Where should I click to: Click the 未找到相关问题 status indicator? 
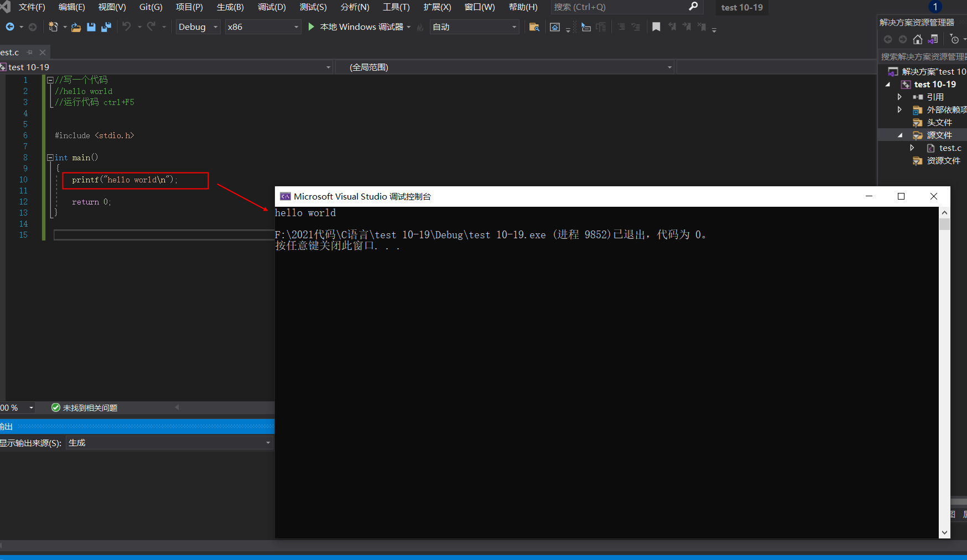[x=84, y=407]
